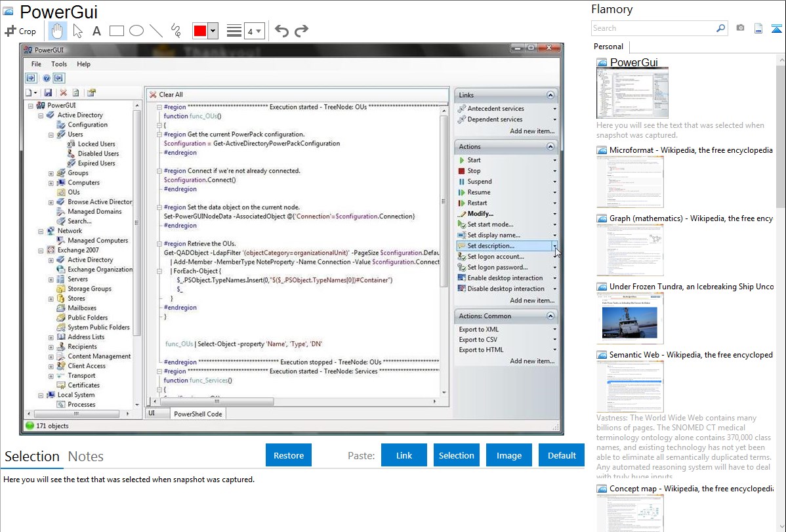Click the red delete icon above tree
Screen dimensions: 786x532
pos(63,92)
